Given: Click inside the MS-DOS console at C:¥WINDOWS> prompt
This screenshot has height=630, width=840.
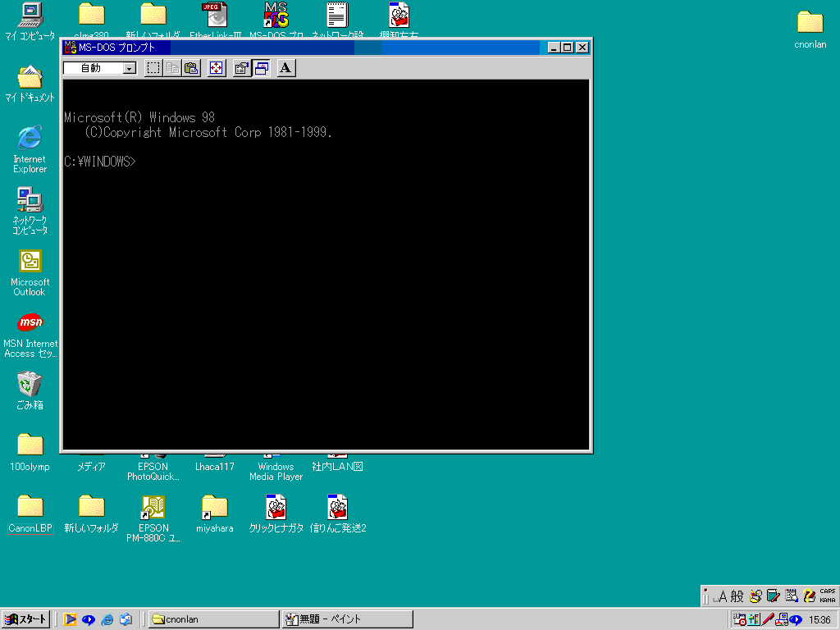Looking at the screenshot, I should point(99,162).
